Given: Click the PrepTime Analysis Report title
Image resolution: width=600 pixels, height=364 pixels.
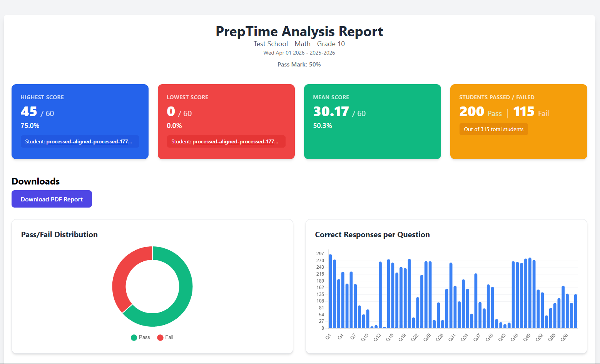Looking at the screenshot, I should (x=299, y=31).
